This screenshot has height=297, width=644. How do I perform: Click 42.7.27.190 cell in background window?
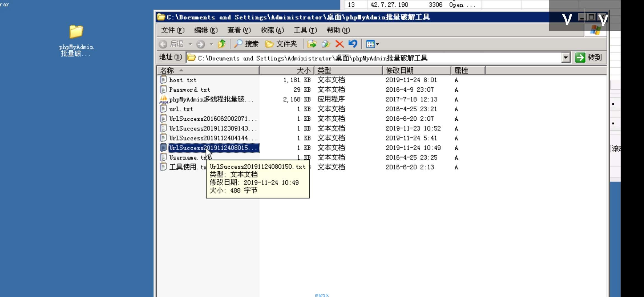[389, 5]
